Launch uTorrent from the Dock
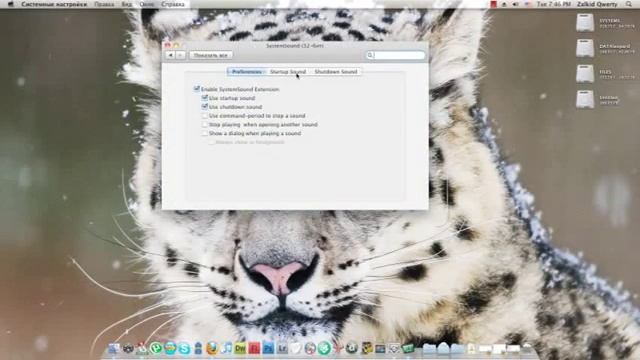 pos(156,348)
